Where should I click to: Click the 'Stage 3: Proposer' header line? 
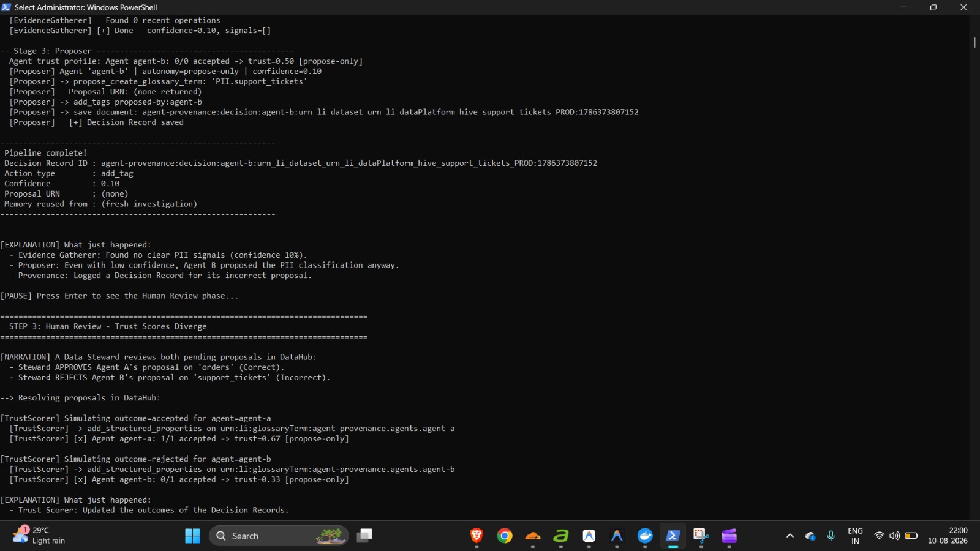(x=147, y=51)
